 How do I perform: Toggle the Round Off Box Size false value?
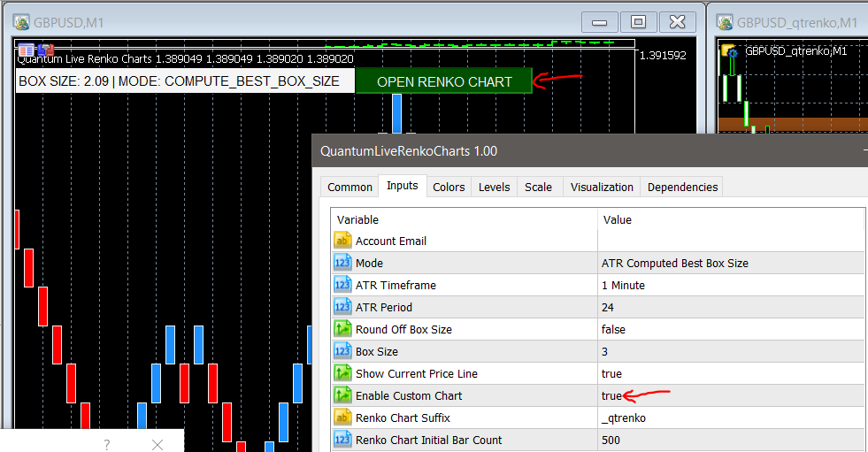click(613, 329)
